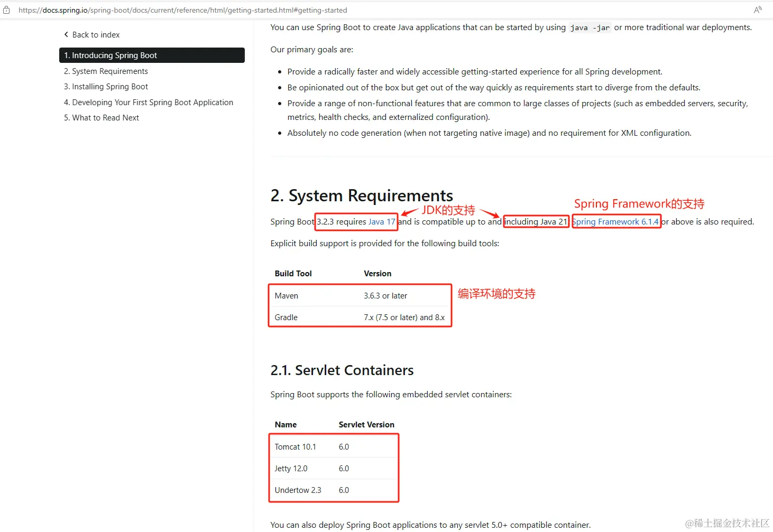Select the Tomcat 10.1 table cell
The height and width of the screenshot is (532, 773).
point(296,447)
